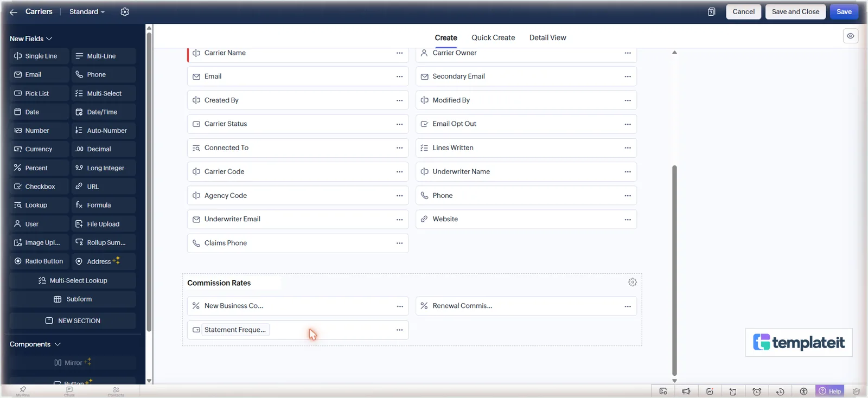This screenshot has height=398, width=868.
Task: Select the Subform field type
Action: click(73, 299)
